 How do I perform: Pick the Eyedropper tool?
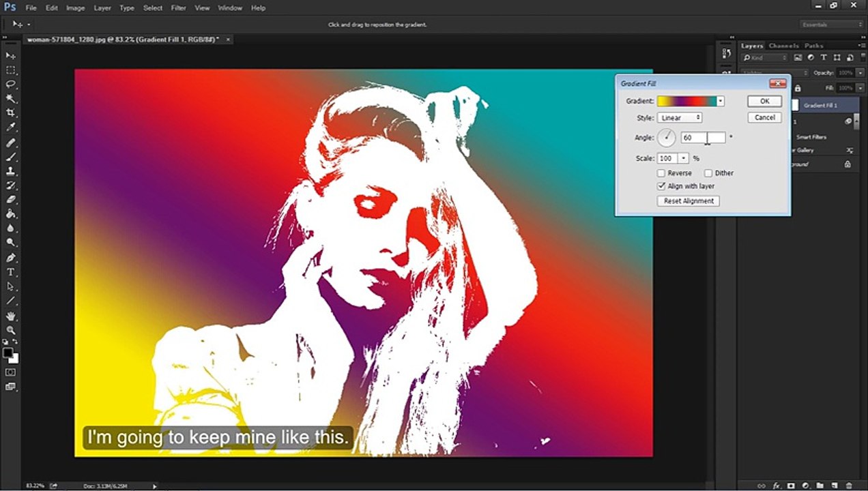[x=11, y=128]
